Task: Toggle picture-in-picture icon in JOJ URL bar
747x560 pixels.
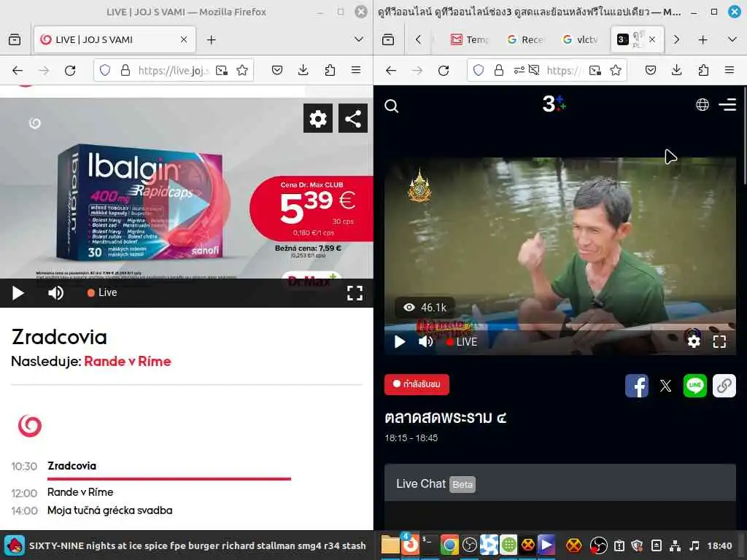Action: pyautogui.click(x=222, y=71)
